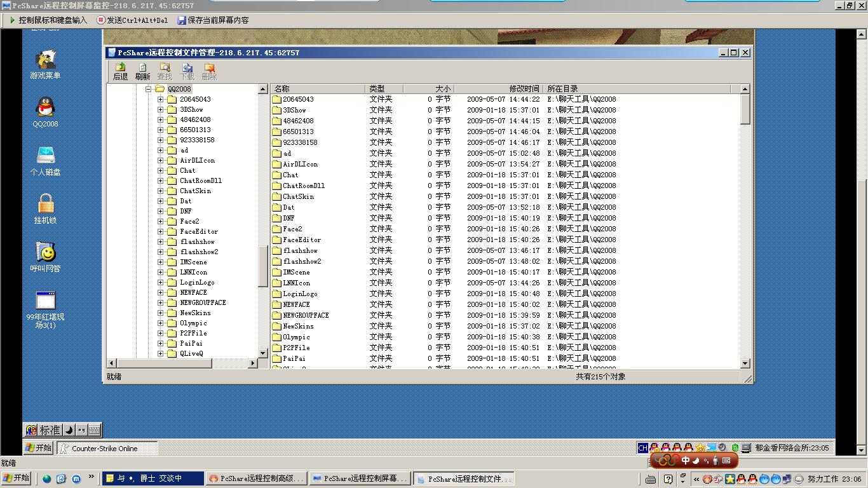
Task: Switch to 爵士 交谈中 chat taskbar item
Action: click(x=153, y=478)
